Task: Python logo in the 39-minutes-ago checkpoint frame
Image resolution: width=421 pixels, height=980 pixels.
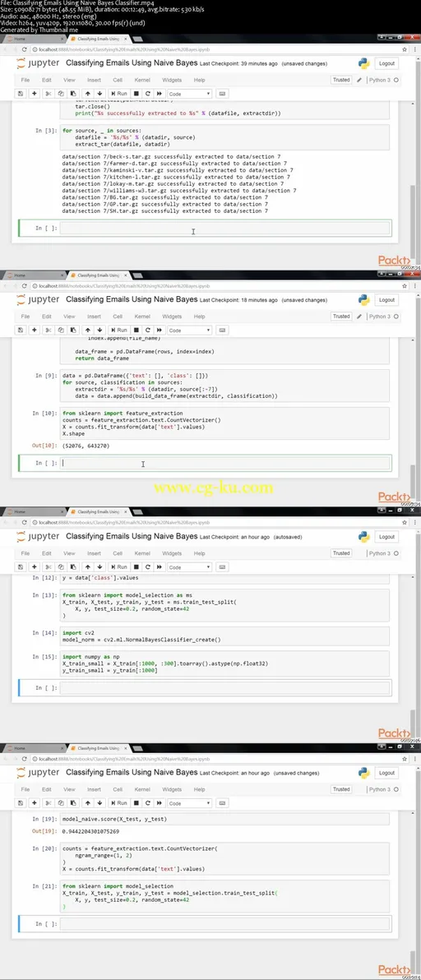Action: point(364,63)
